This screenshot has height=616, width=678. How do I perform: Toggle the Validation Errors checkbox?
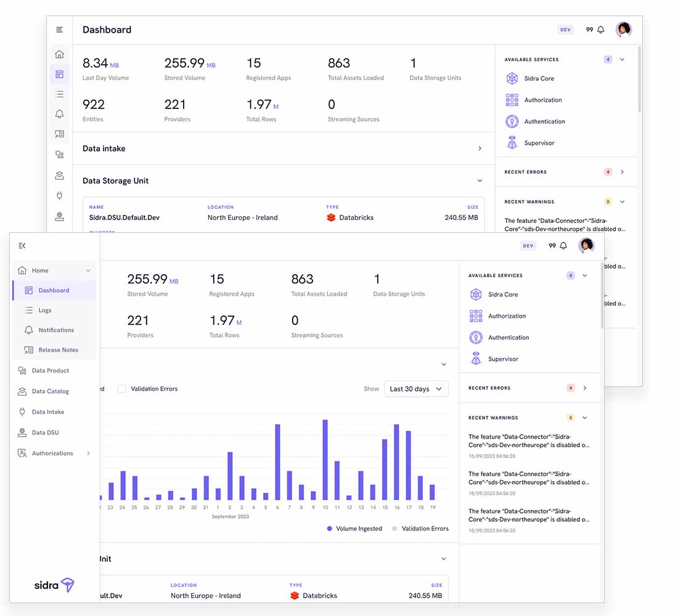click(x=122, y=389)
